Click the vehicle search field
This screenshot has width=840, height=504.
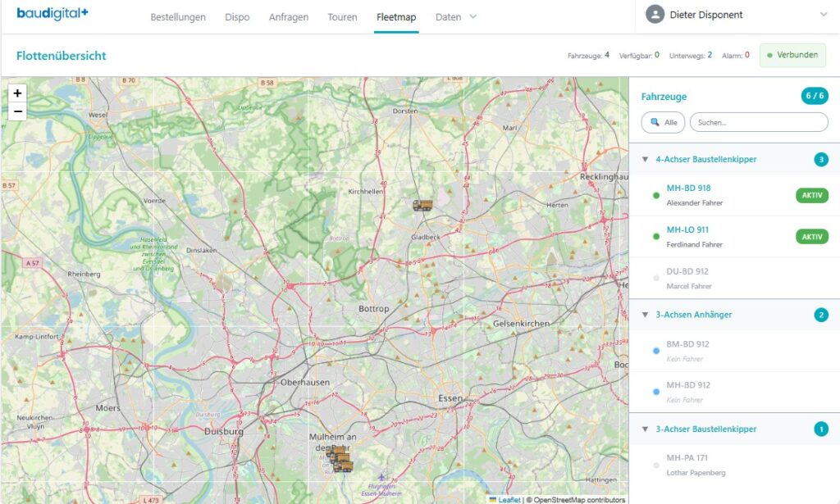(759, 122)
